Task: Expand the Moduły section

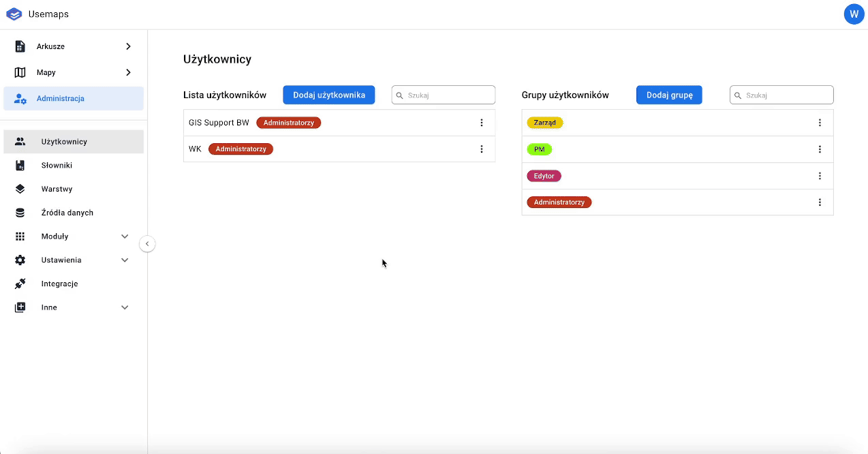Action: pos(125,237)
